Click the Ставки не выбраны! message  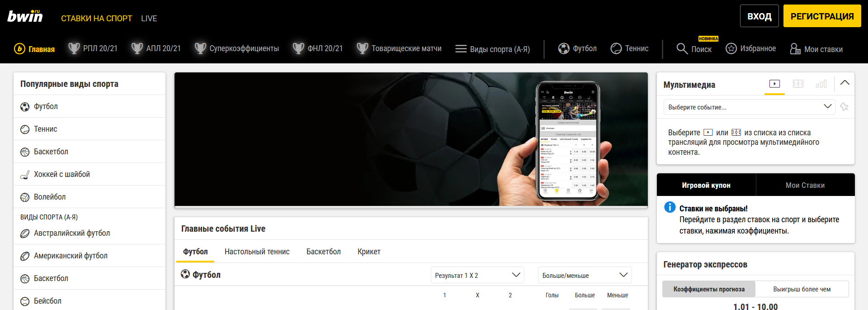[713, 209]
